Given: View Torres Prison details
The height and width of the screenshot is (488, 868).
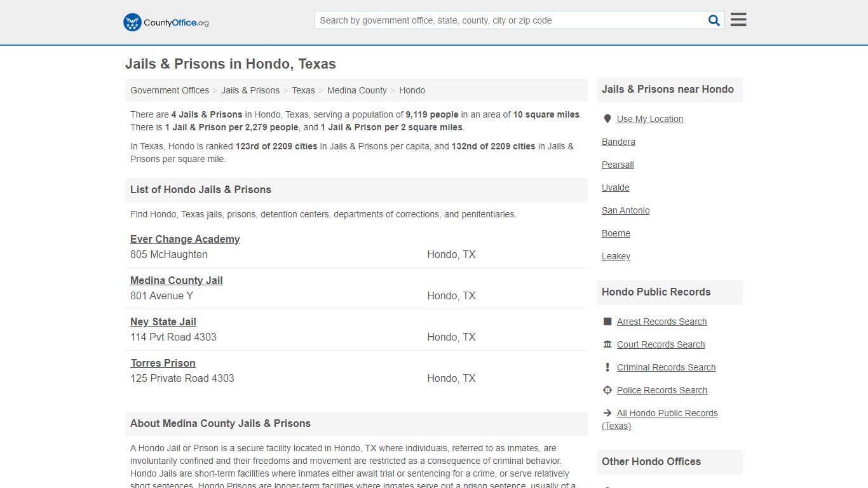Looking at the screenshot, I should pos(163,363).
